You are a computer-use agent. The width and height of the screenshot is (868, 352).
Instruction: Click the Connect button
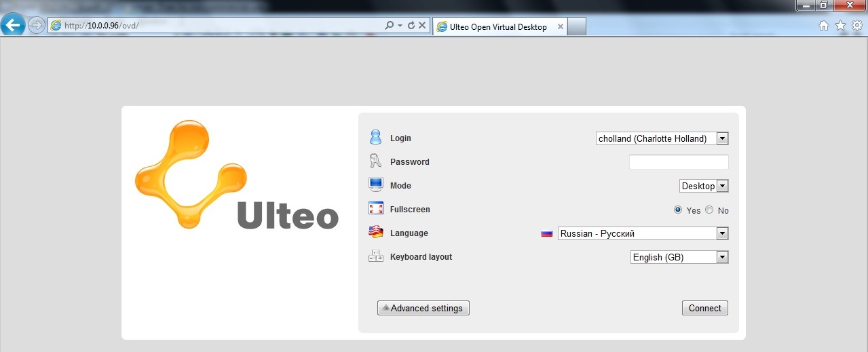(x=704, y=308)
